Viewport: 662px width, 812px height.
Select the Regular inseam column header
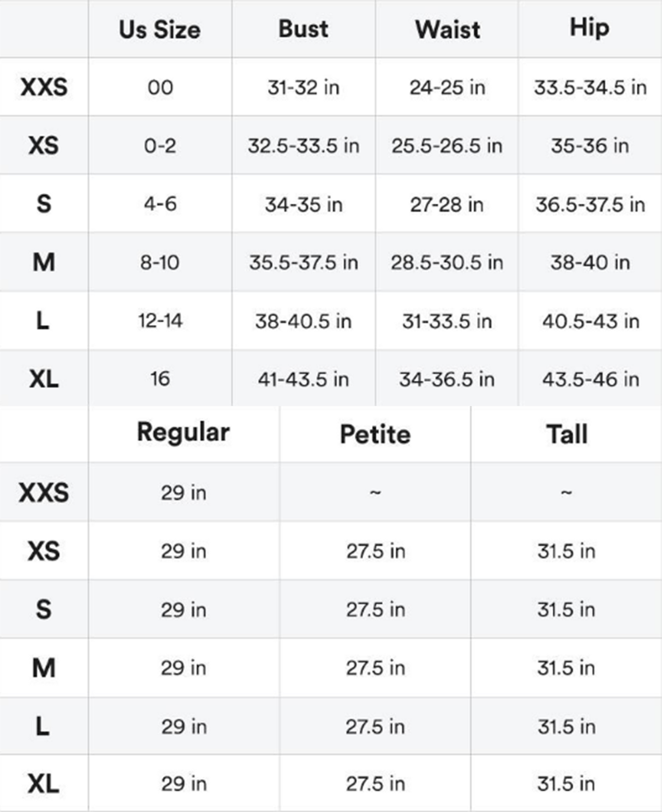click(183, 432)
